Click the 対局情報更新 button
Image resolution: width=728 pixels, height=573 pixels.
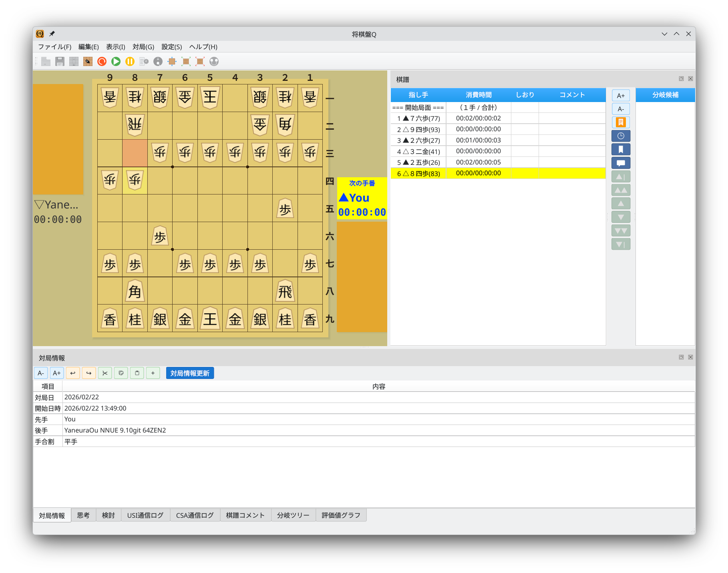coord(190,373)
